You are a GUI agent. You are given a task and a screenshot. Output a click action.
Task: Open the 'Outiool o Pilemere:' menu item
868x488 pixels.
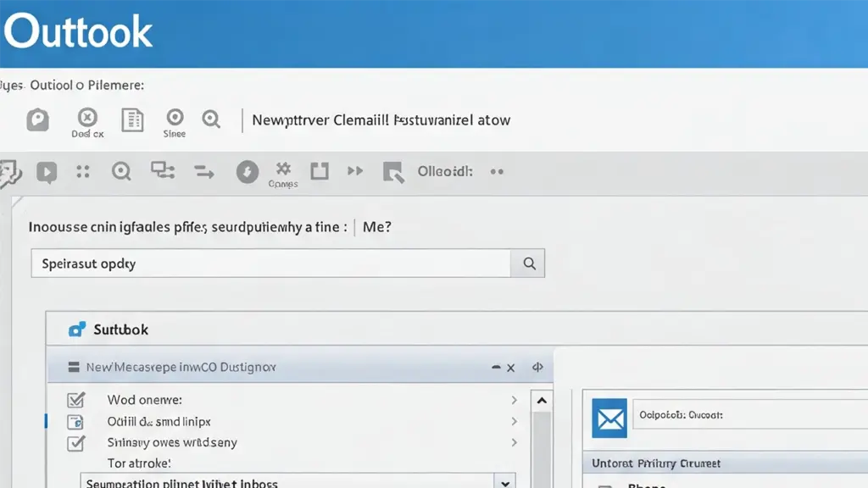pyautogui.click(x=86, y=86)
